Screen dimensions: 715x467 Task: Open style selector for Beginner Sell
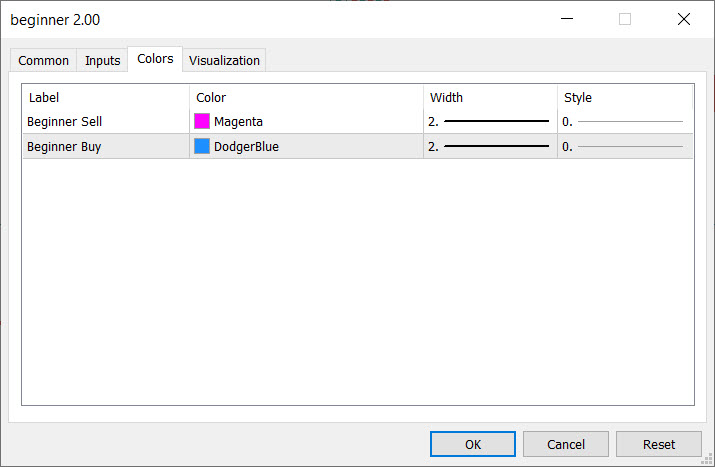click(624, 122)
